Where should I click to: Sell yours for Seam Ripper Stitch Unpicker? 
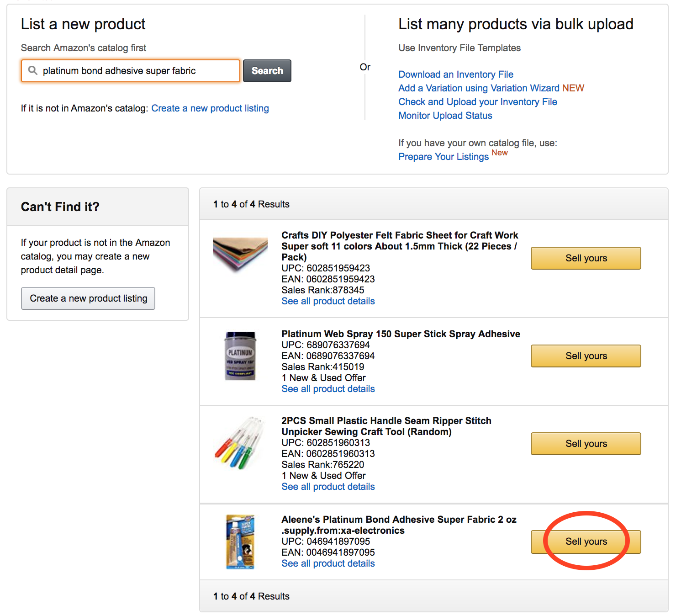point(586,444)
